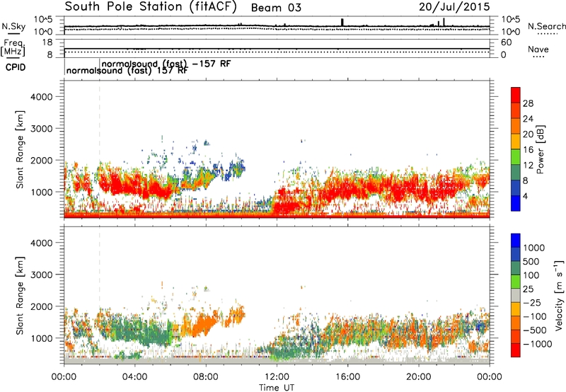Select 'normalsound (fast) 157 RF' CPID text
Image resolution: width=566 pixels, height=392 pixels.
pos(127,71)
